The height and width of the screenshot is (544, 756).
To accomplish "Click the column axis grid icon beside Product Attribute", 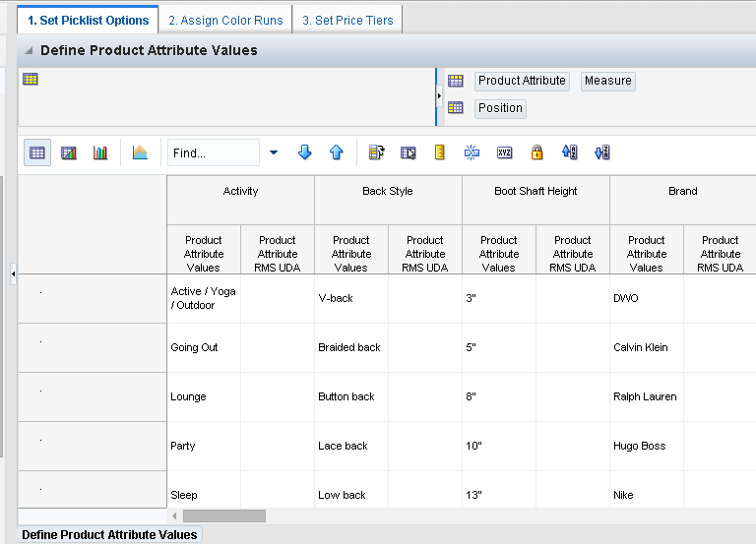I will click(x=455, y=81).
